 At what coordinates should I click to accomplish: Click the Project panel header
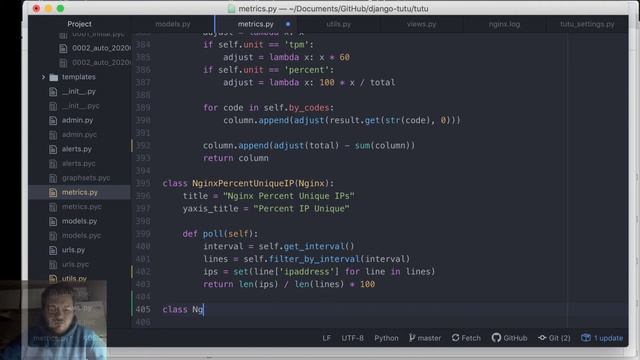(x=79, y=24)
